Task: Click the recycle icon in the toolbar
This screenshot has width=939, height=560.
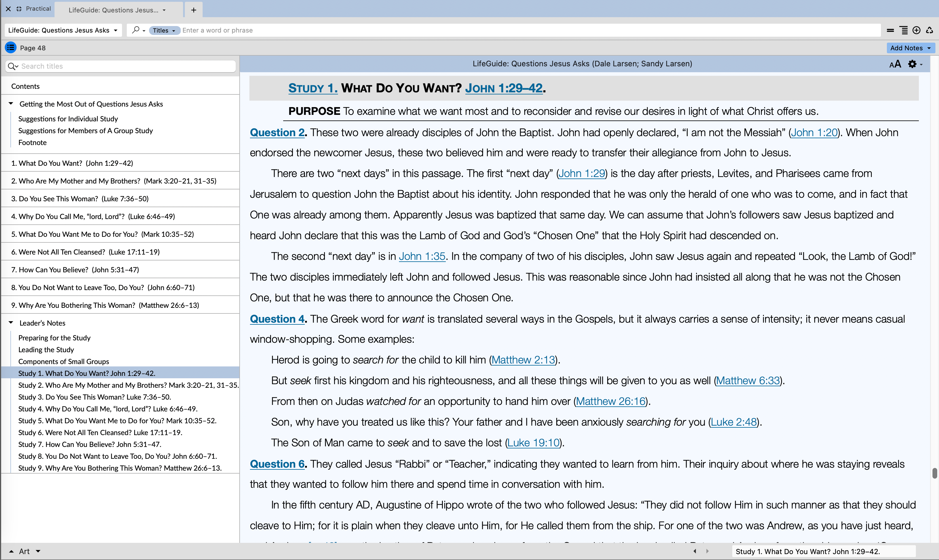Action: click(929, 30)
